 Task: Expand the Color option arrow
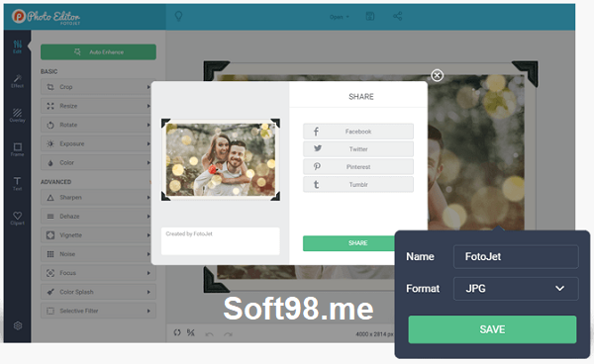(148, 162)
